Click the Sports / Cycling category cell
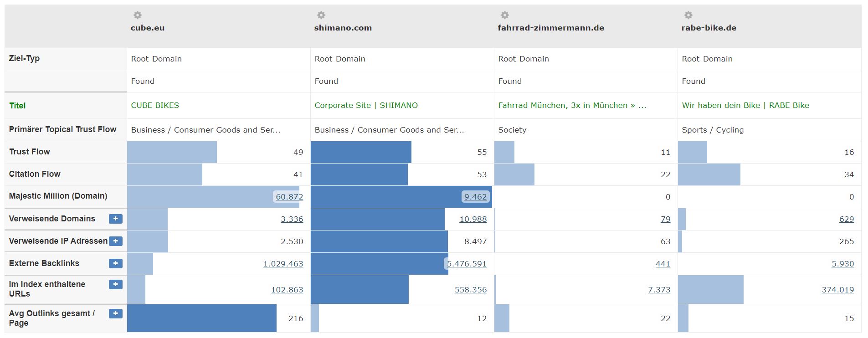Image resolution: width=868 pixels, height=338 pixels. point(713,130)
